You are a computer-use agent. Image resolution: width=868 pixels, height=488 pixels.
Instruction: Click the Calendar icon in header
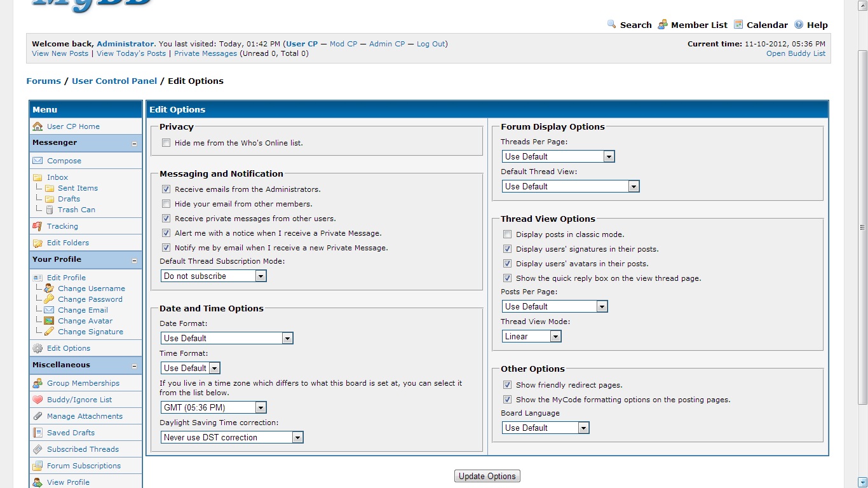[738, 25]
